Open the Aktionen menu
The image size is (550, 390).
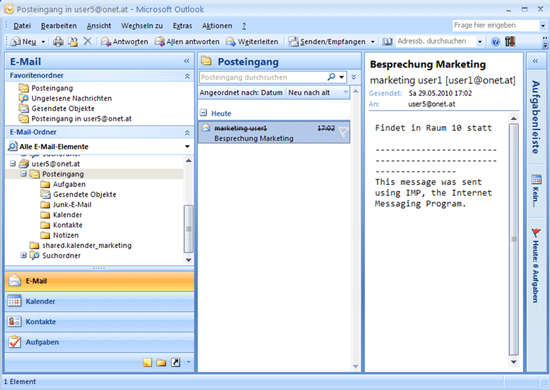point(217,26)
